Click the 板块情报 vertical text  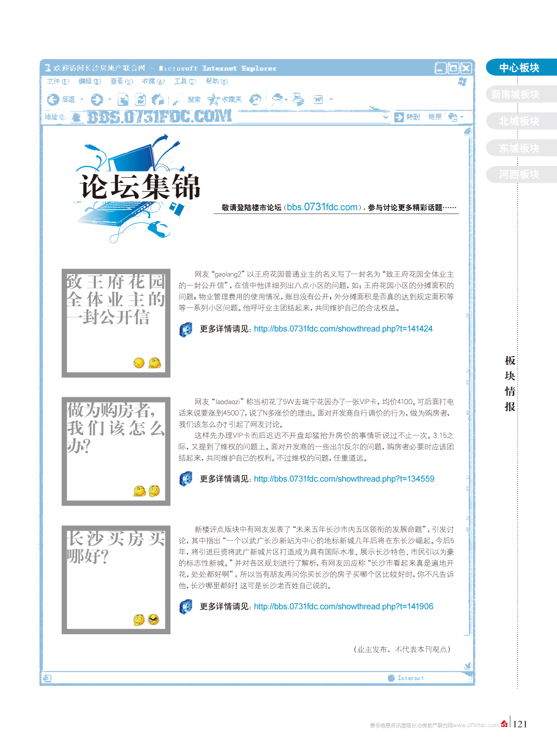click(x=510, y=383)
